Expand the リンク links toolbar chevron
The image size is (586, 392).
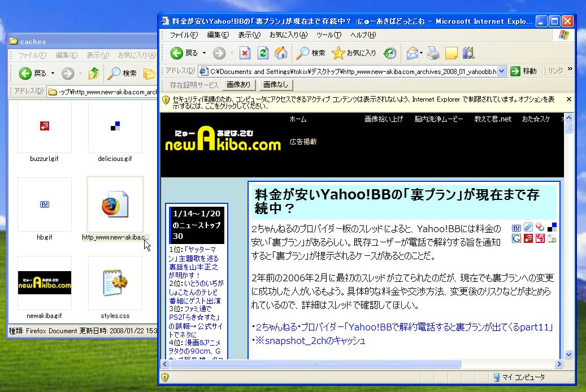(570, 69)
